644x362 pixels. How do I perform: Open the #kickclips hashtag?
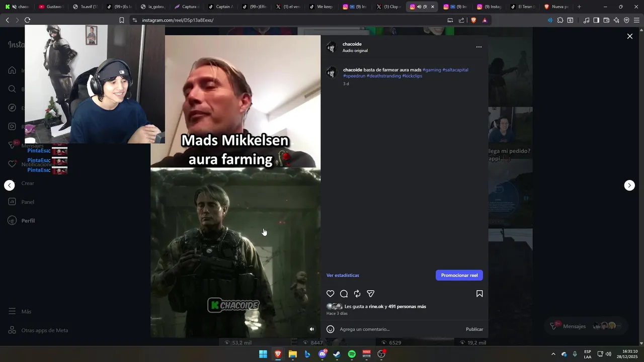412,76
